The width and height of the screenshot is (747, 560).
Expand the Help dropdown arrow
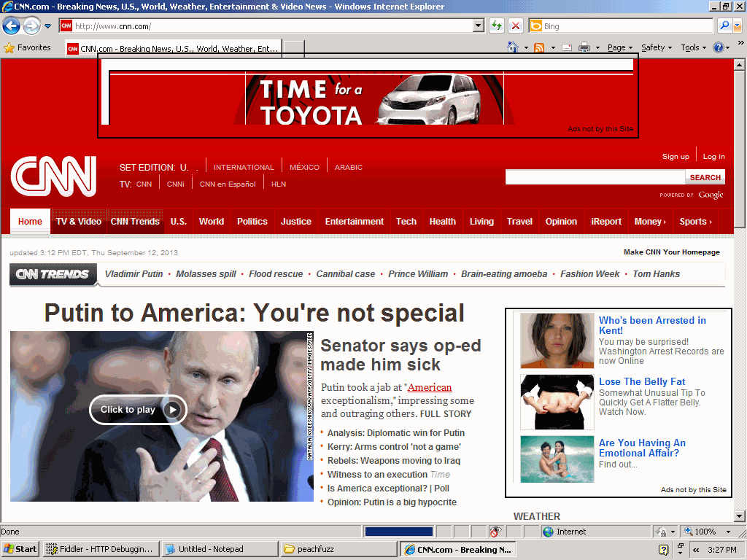pyautogui.click(x=727, y=47)
